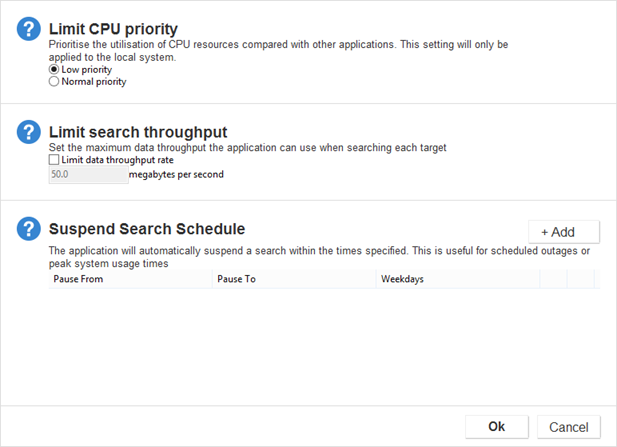
Task: Click the help icon beside Limit search throughput
Action: click(29, 133)
